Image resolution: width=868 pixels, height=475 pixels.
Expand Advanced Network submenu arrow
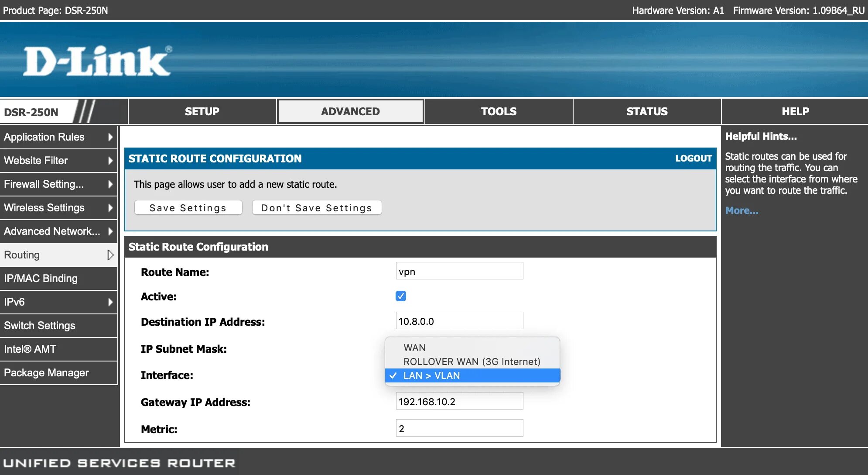pyautogui.click(x=110, y=231)
